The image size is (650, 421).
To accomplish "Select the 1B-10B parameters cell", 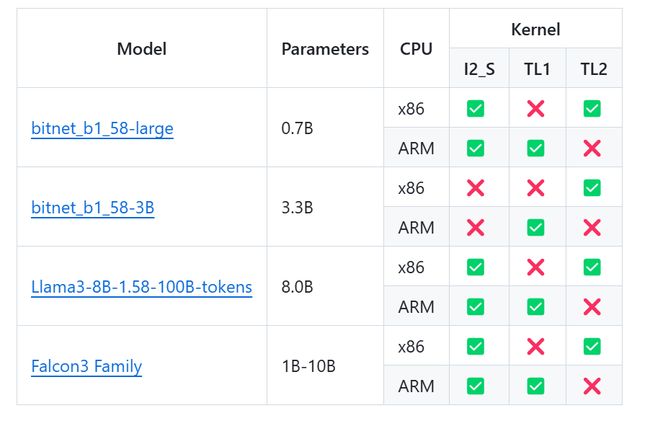I will 325,366.
